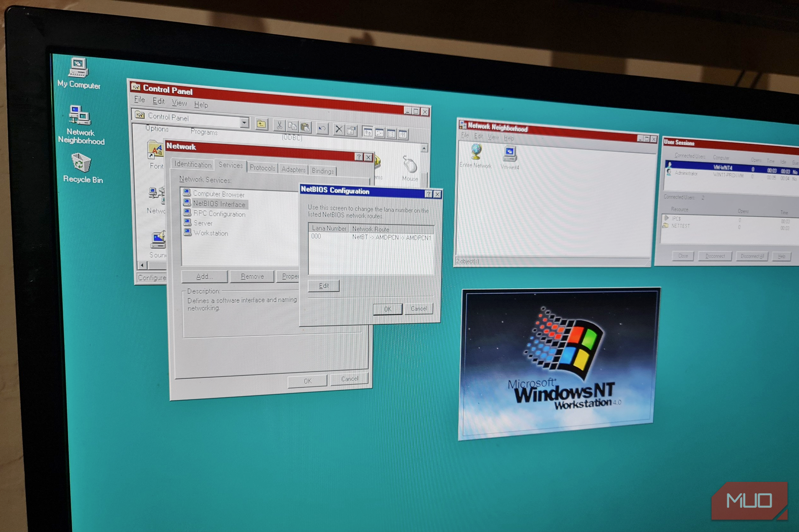
Task: Select the Entire Network globe icon
Action: (476, 157)
